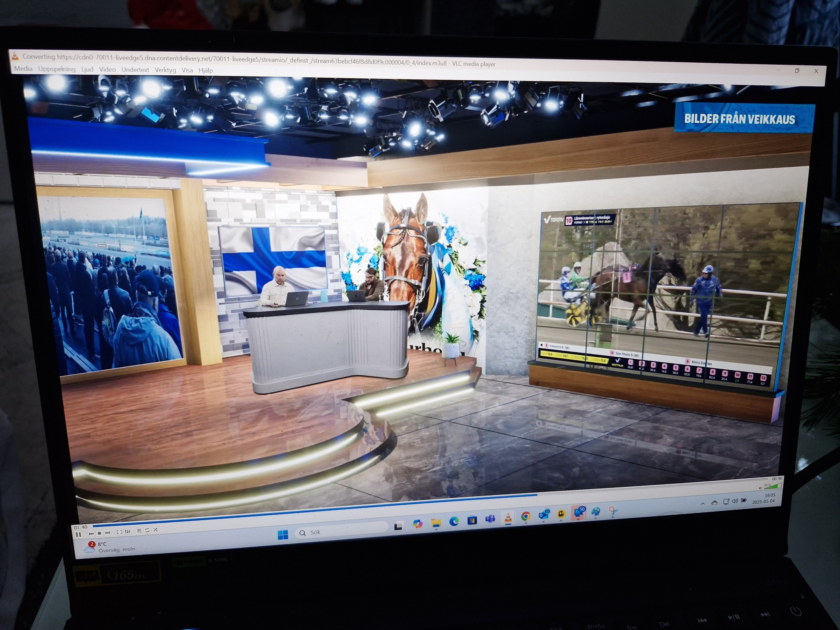Toggle loop repeat mode
840x630 pixels.
pyautogui.click(x=147, y=531)
